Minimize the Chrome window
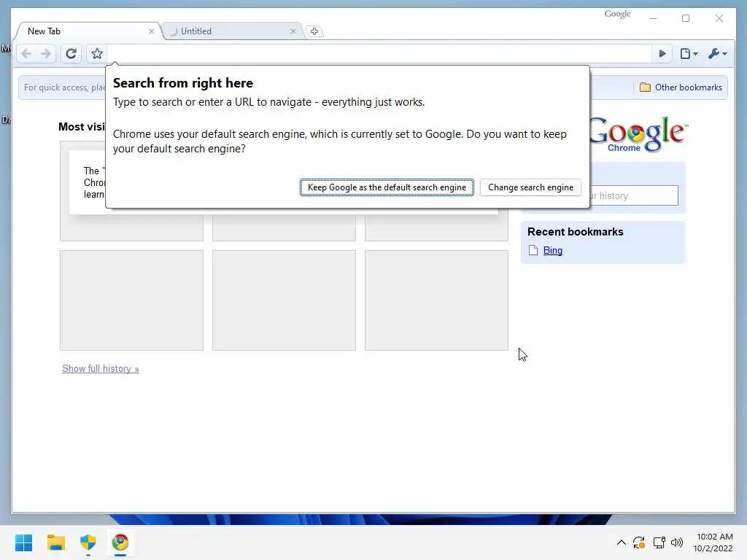This screenshot has height=560, width=747. pyautogui.click(x=653, y=18)
